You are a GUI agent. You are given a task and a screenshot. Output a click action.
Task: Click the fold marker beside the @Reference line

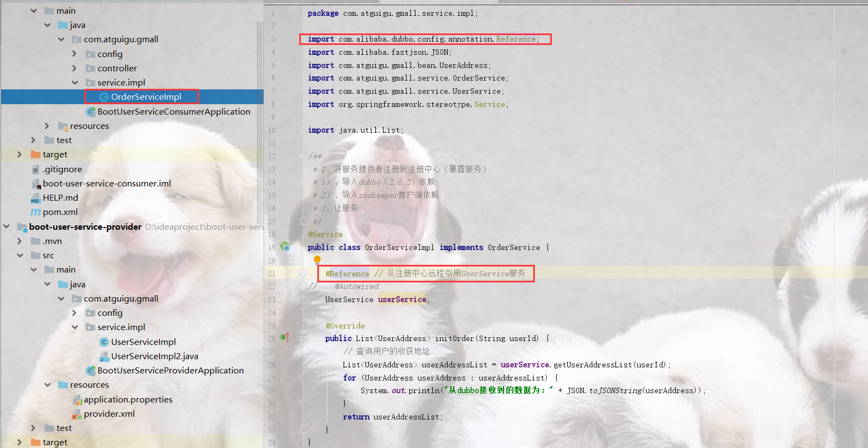[x=302, y=273]
